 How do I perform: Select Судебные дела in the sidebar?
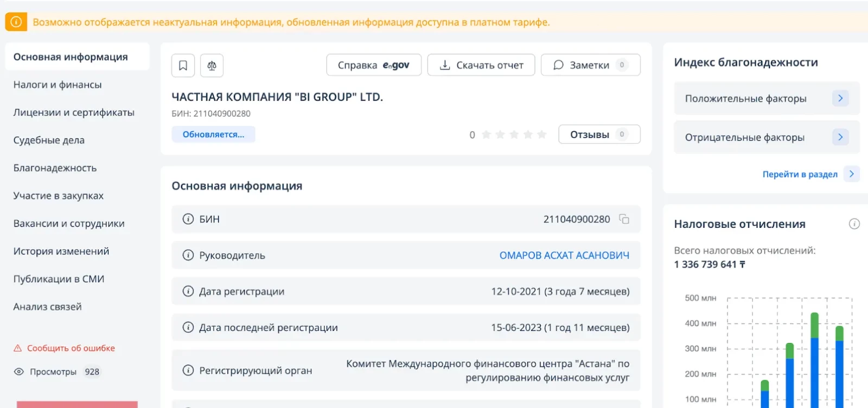click(49, 140)
